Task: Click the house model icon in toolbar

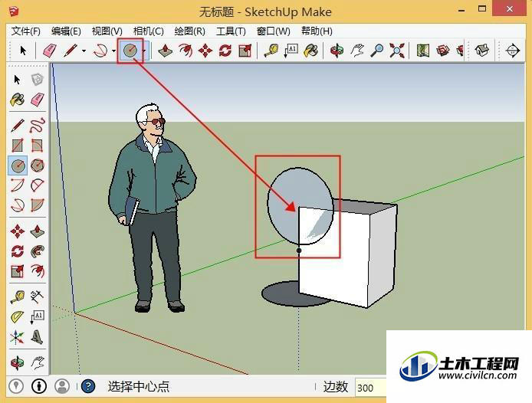Action: [481, 51]
